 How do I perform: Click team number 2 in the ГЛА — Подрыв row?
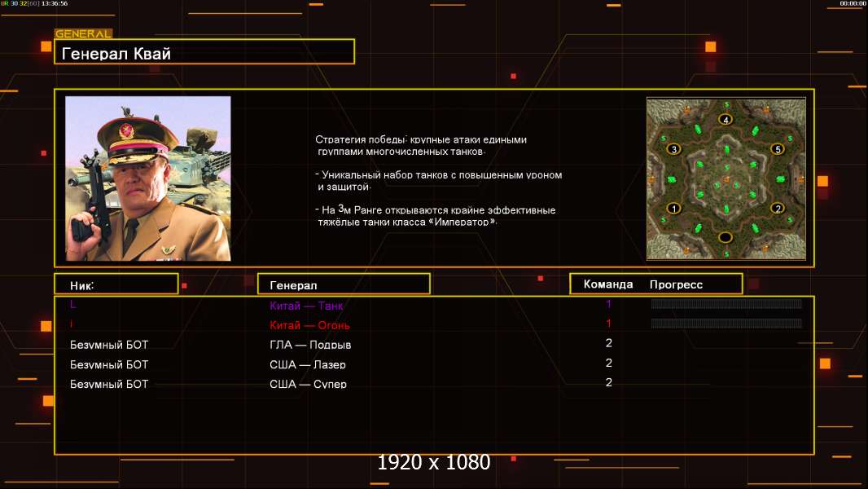point(608,343)
